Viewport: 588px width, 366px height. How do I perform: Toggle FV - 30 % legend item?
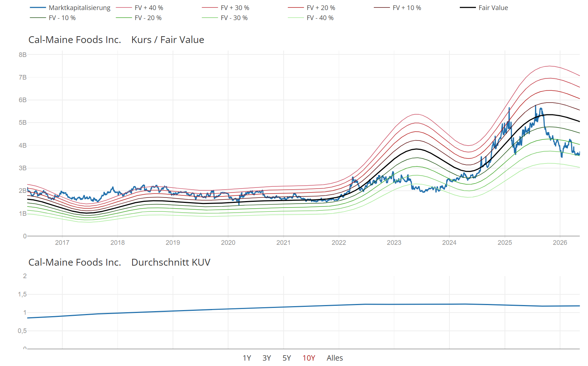coord(225,18)
